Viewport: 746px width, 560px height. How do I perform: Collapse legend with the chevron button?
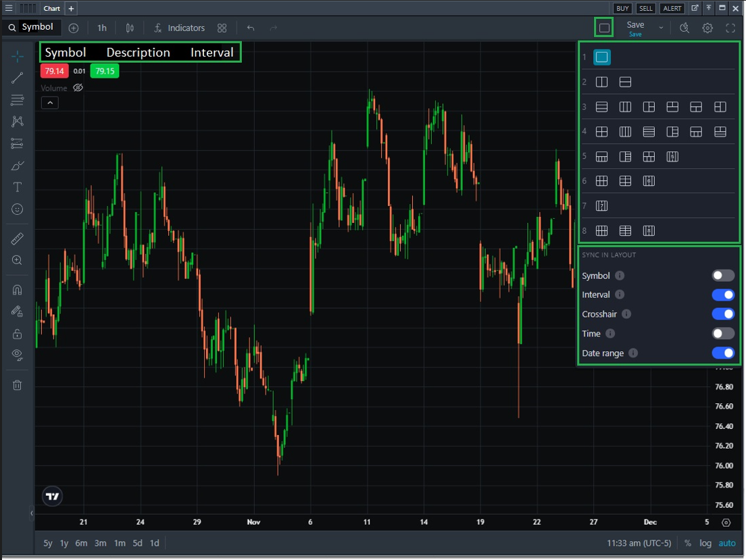(49, 103)
